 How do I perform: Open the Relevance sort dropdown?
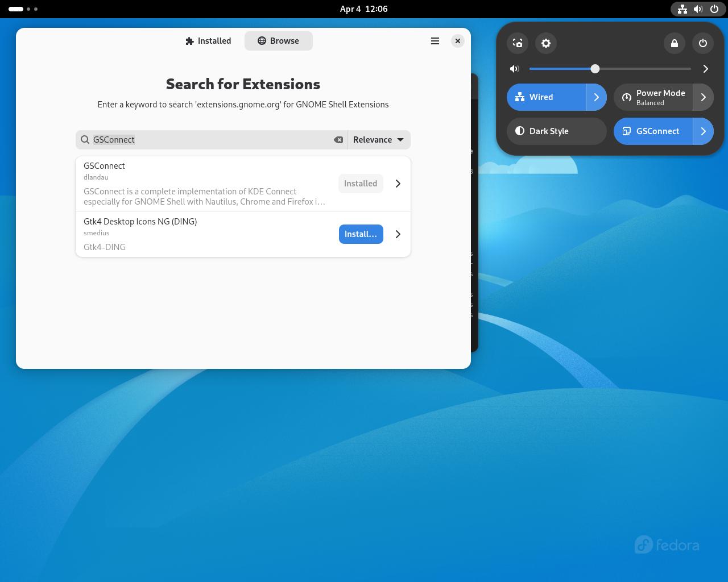379,140
